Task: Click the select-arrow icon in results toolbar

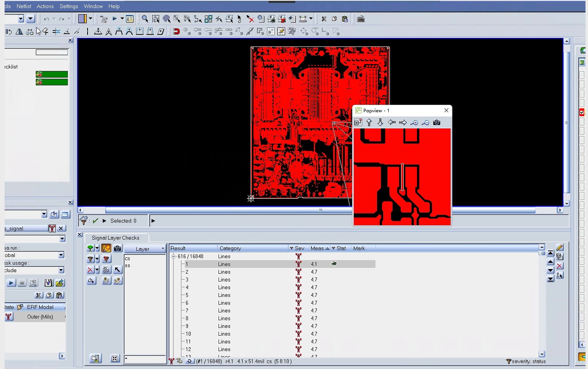Action: 118,270
